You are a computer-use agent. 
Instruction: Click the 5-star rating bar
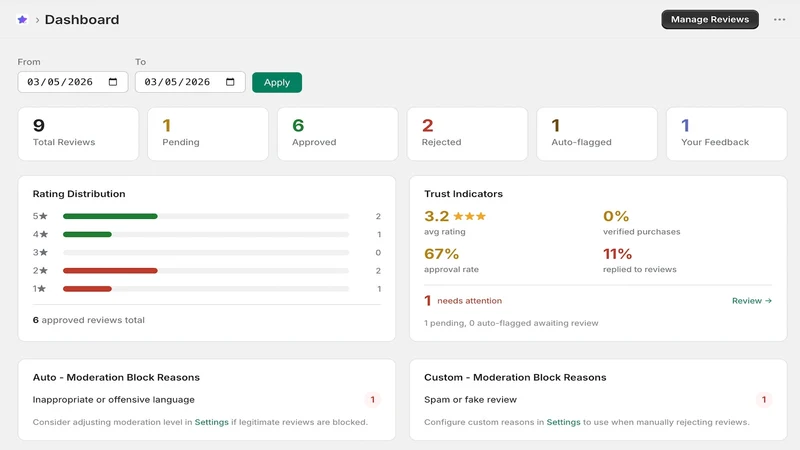point(206,216)
